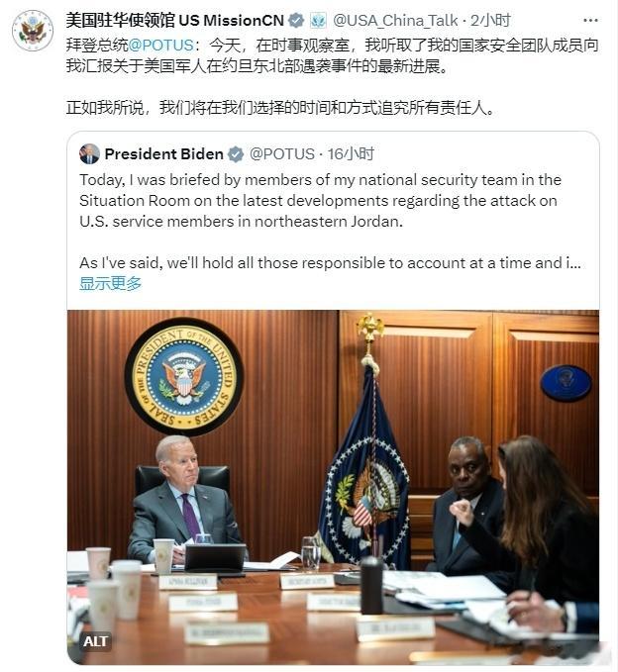Click the 美国驻华使领馆 US MissionCN display name
This screenshot has height=672, width=618.
[x=175, y=20]
